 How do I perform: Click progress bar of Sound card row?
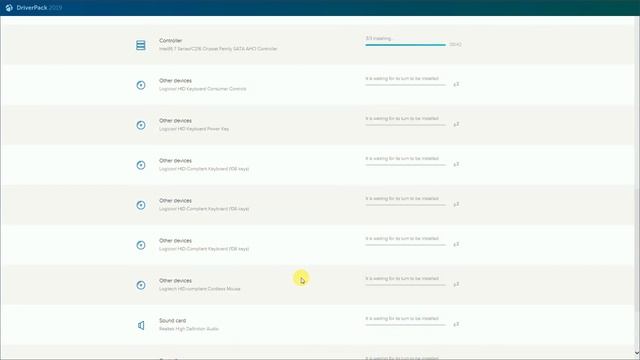pos(405,324)
